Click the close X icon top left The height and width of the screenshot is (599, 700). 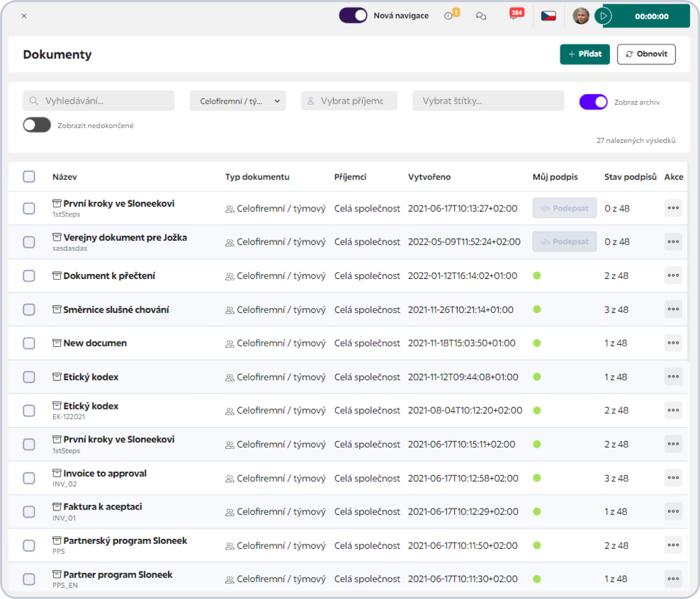[x=24, y=16]
